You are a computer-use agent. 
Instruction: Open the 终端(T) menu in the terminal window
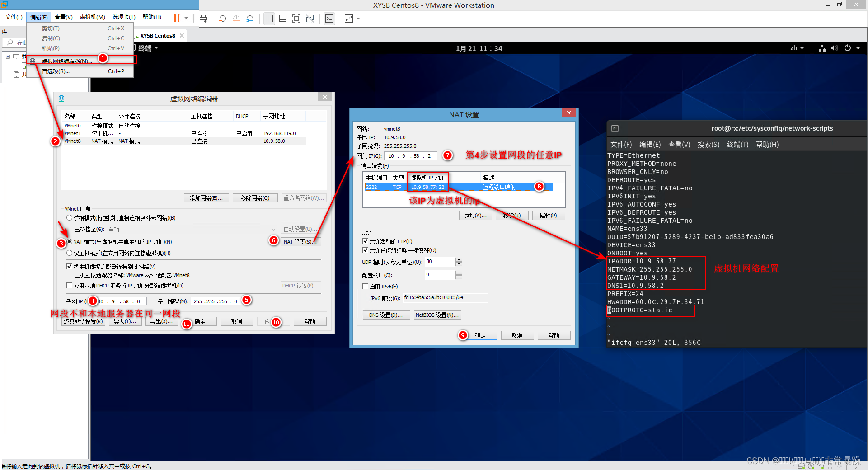coord(737,145)
